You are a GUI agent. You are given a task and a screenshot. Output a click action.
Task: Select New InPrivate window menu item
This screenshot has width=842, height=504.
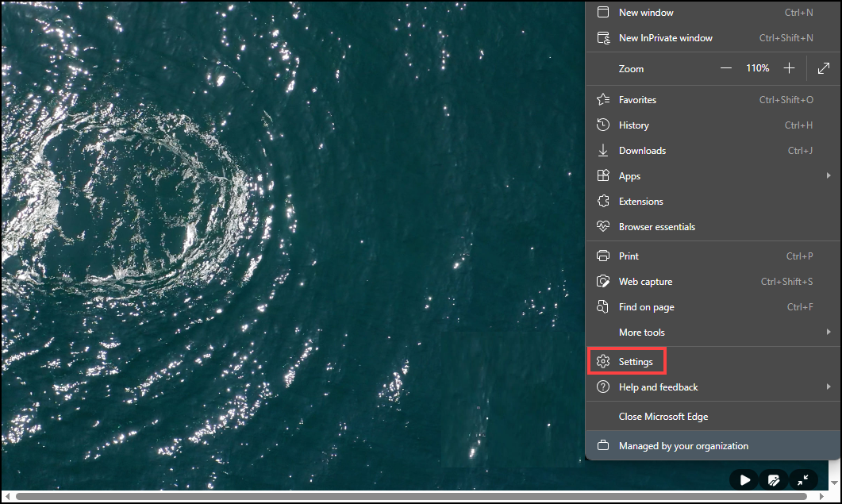665,38
